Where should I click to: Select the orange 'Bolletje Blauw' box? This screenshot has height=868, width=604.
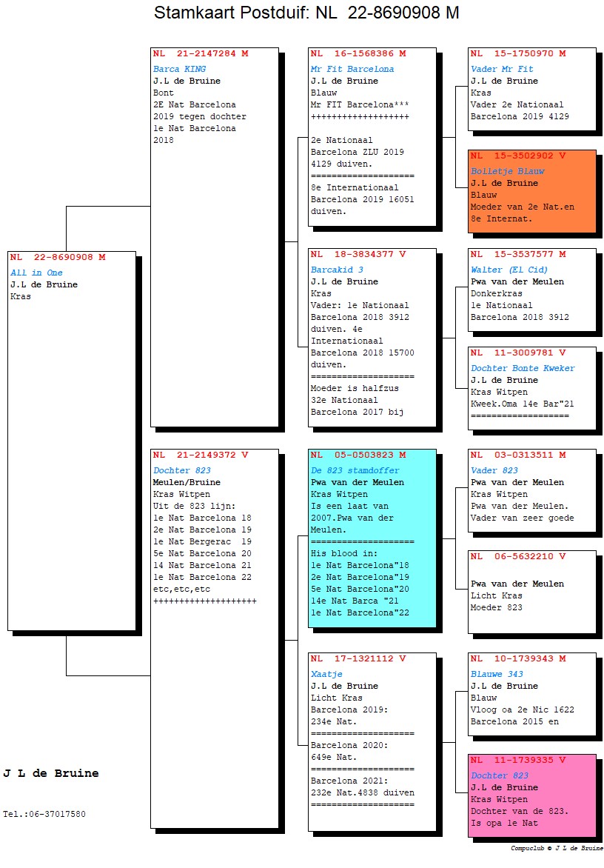tap(531, 190)
